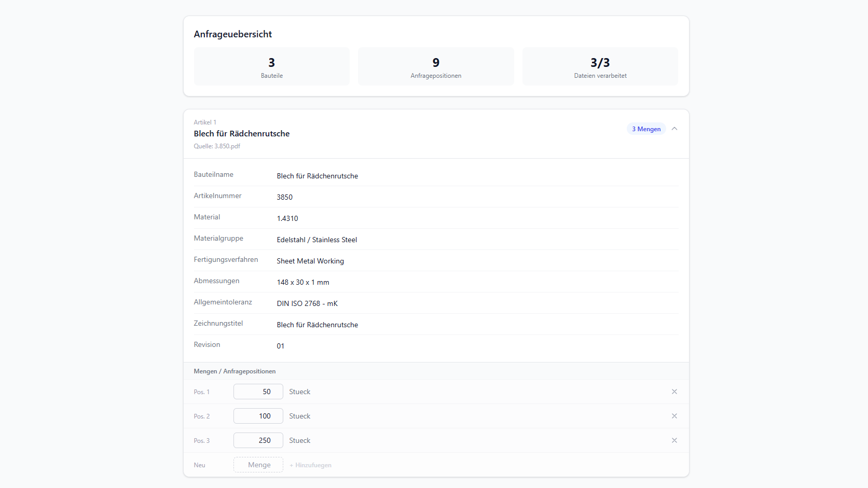The height and width of the screenshot is (488, 868).
Task: Collapse the Artikel 1 section chevron
Action: (x=674, y=129)
